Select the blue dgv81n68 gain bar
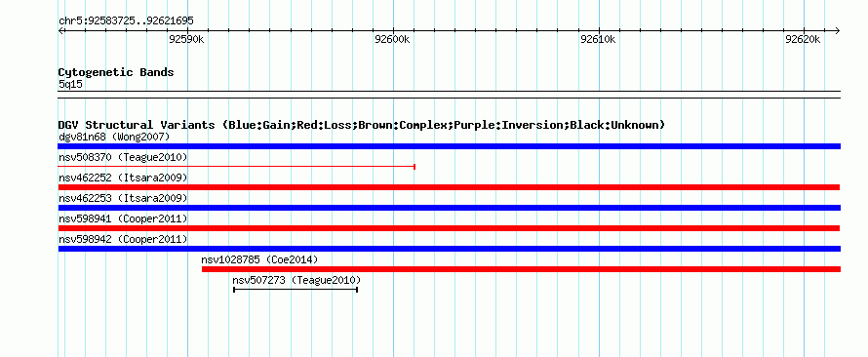The height and width of the screenshot is (357, 868). coord(450,146)
